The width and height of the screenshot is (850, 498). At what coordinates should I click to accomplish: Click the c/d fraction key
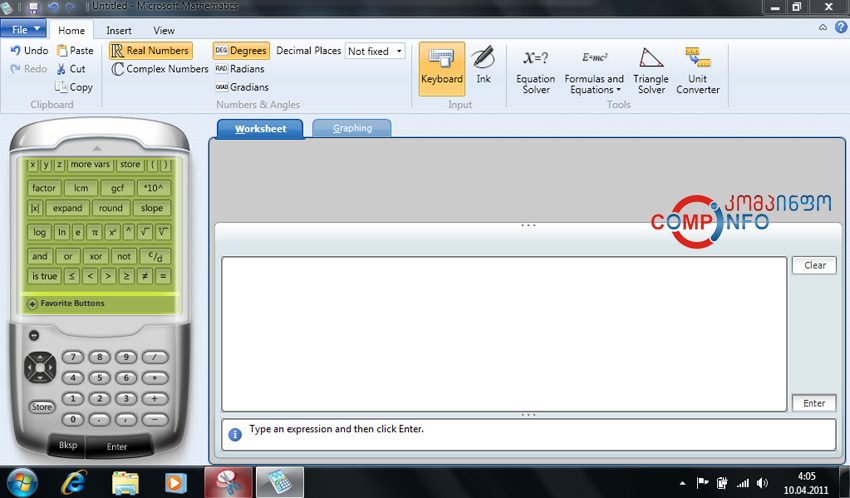click(x=155, y=256)
